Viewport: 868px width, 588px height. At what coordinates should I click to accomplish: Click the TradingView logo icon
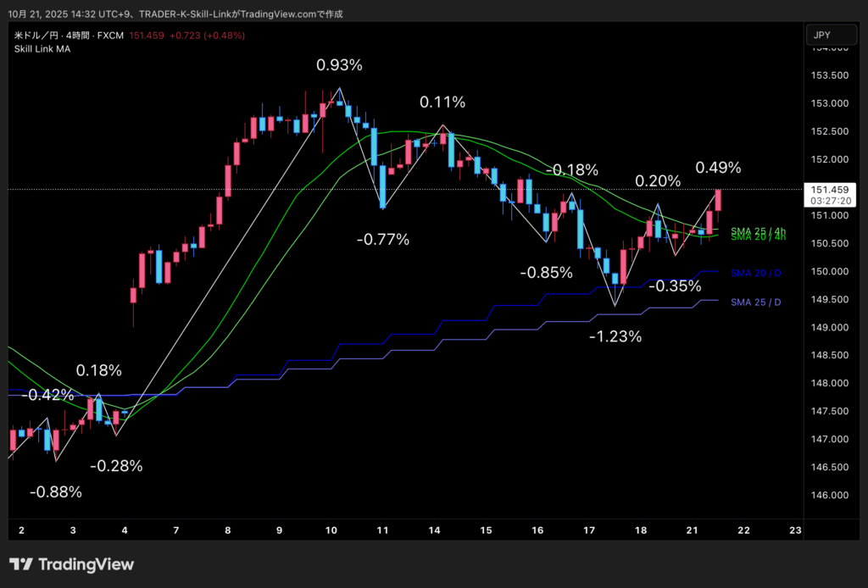coord(21,564)
